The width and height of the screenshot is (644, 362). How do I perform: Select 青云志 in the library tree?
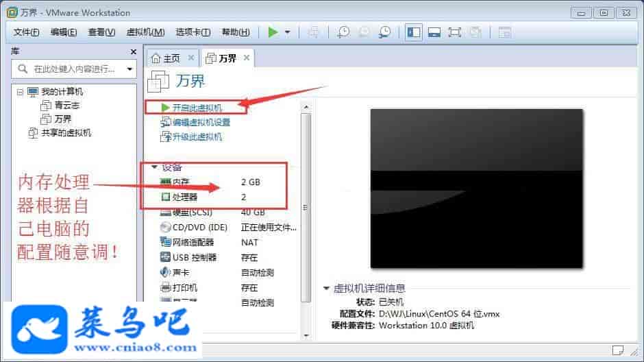[x=67, y=106]
